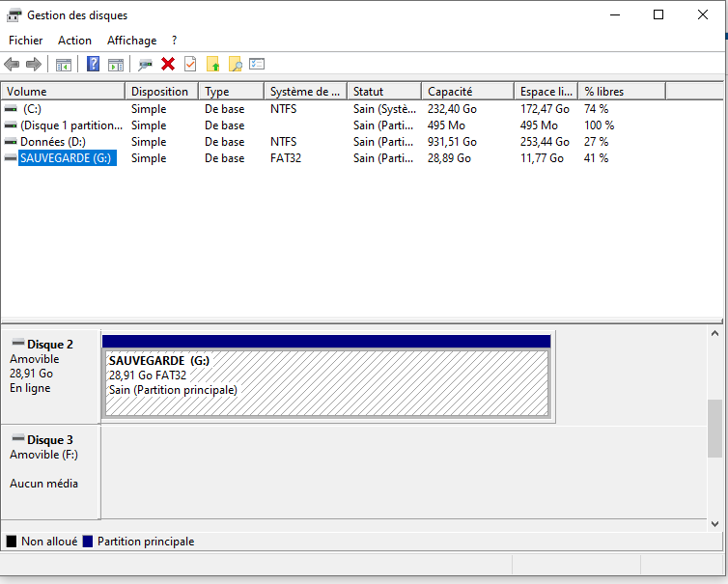Click drive icon beside SAUVEGARDE (G:) row

click(x=11, y=158)
